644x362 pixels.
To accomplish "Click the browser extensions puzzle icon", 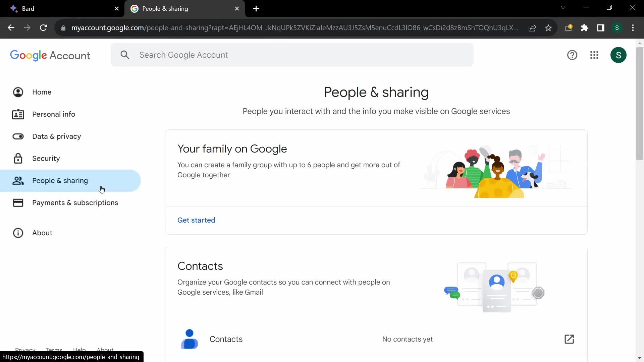I will 585,27.
